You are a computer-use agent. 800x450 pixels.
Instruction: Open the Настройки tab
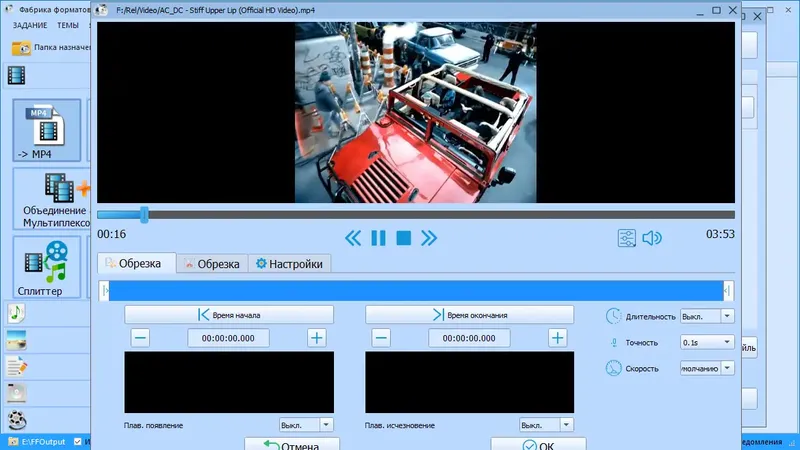pyautogui.click(x=289, y=264)
